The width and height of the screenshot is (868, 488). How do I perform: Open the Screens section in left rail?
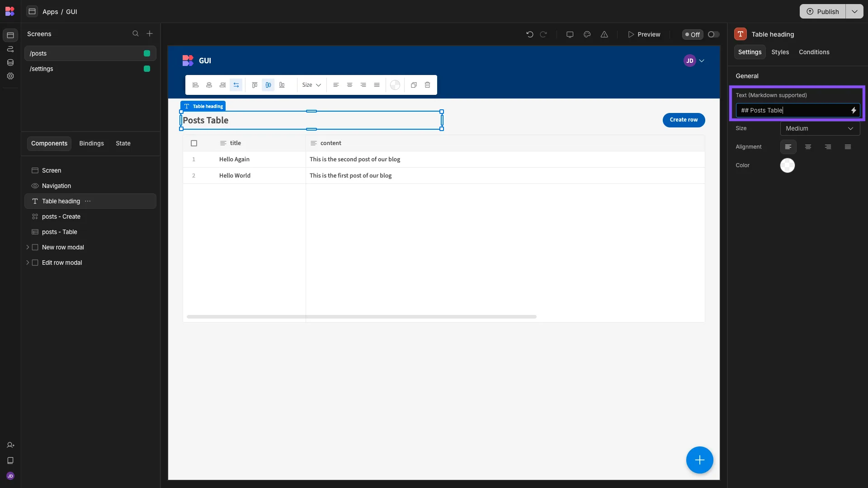10,35
